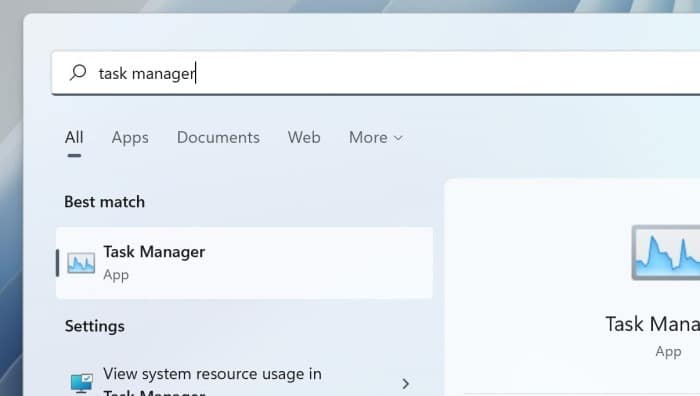
Task: Click the 'Best match' heading text
Action: click(104, 202)
